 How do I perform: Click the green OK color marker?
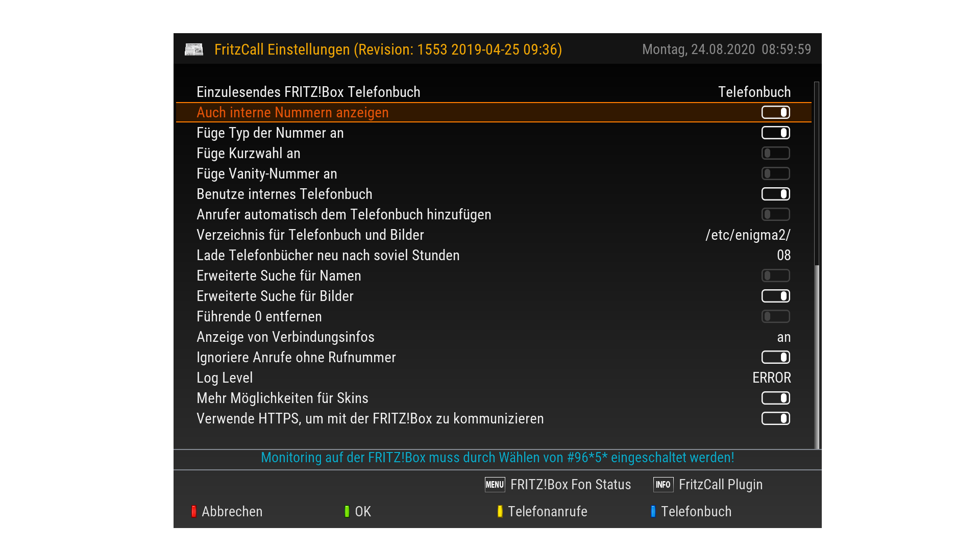click(347, 511)
